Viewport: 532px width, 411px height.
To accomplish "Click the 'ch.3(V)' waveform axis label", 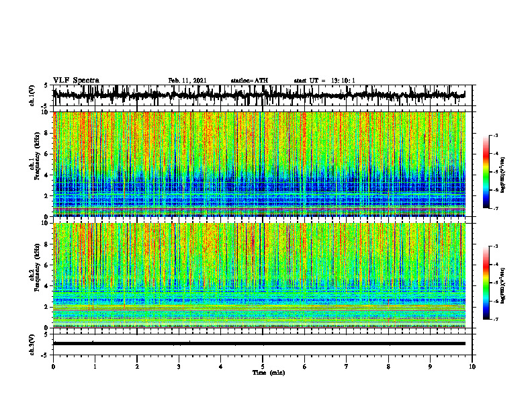I will [x=32, y=345].
